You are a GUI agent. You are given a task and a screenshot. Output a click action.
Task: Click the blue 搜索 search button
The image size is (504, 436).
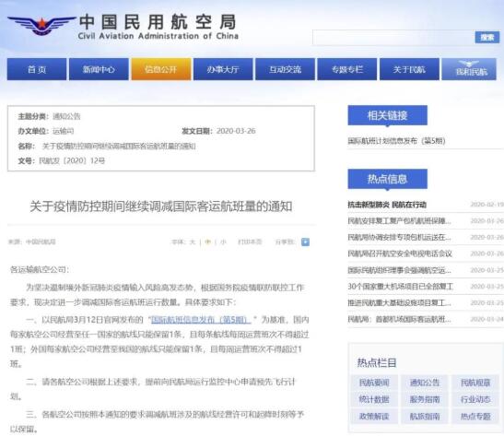point(487,37)
